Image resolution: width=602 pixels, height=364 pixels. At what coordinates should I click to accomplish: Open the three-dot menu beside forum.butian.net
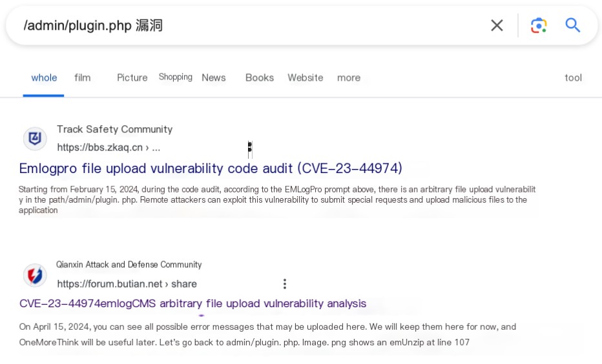pyautogui.click(x=284, y=284)
